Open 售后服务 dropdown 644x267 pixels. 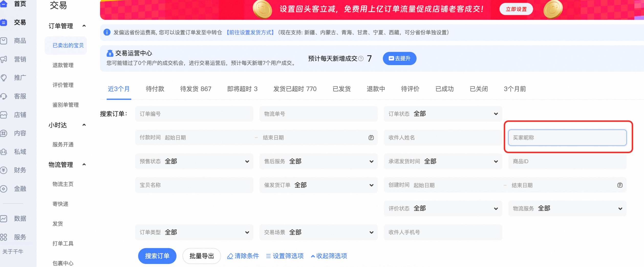(x=318, y=161)
